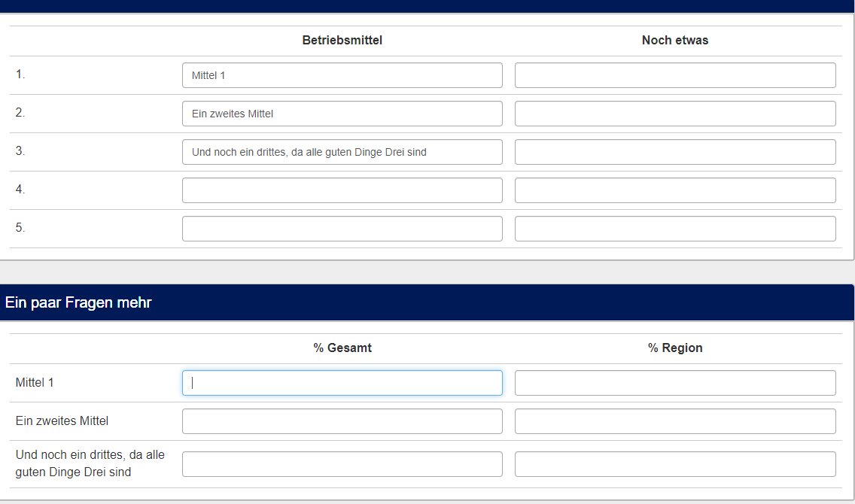The image size is (855, 504).
Task: Select 'Noch etwas' input in row 2
Action: click(674, 114)
